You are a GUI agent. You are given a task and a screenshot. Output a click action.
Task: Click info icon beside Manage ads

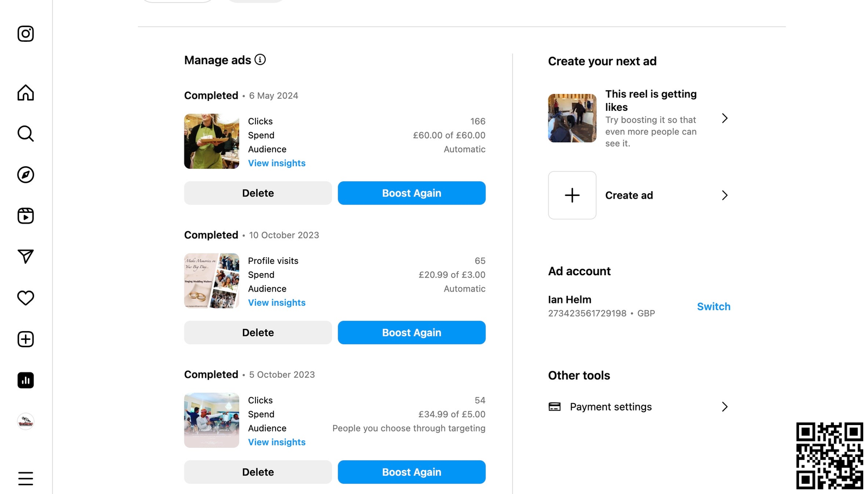260,60
